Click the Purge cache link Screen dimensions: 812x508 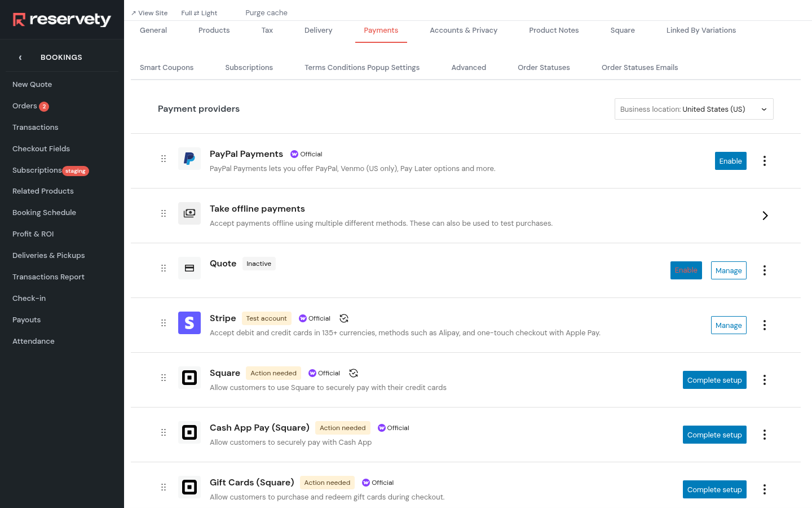tap(267, 13)
